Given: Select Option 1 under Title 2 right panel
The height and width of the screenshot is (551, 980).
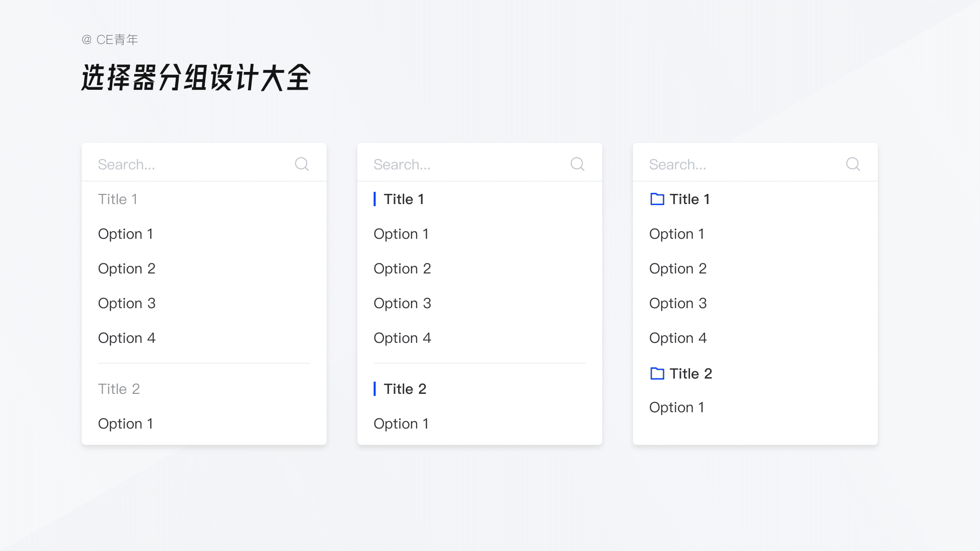Looking at the screenshot, I should pos(677,407).
